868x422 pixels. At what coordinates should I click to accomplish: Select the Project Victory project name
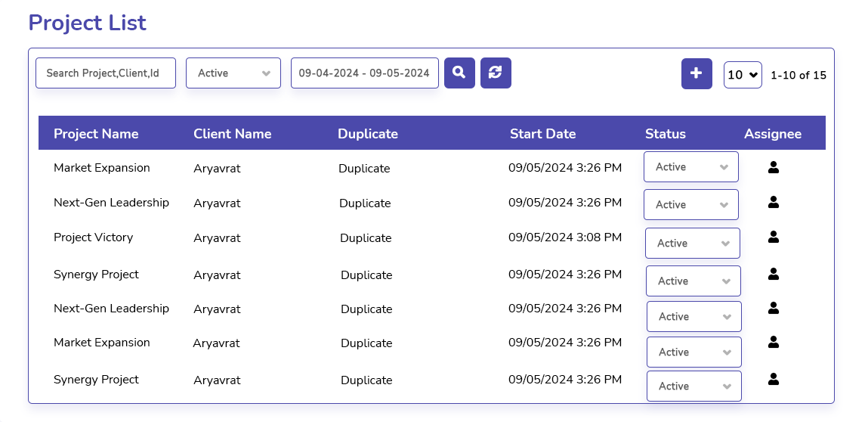[x=94, y=237]
